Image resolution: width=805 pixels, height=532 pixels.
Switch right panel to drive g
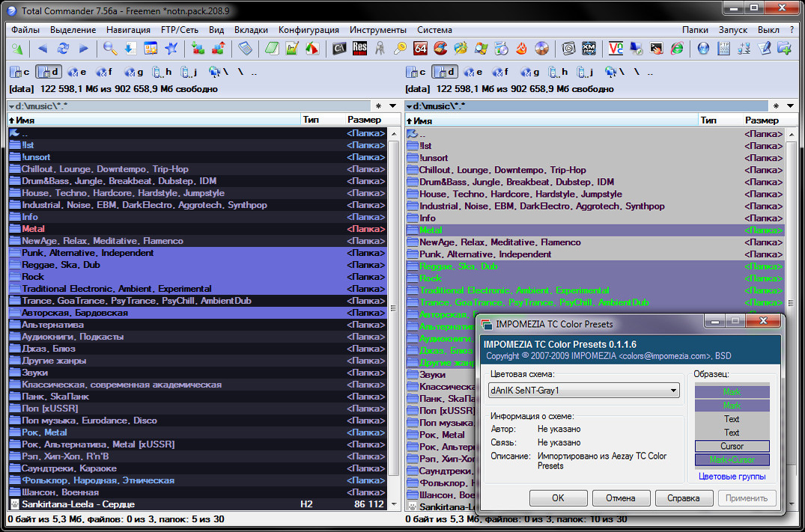pyautogui.click(x=530, y=72)
